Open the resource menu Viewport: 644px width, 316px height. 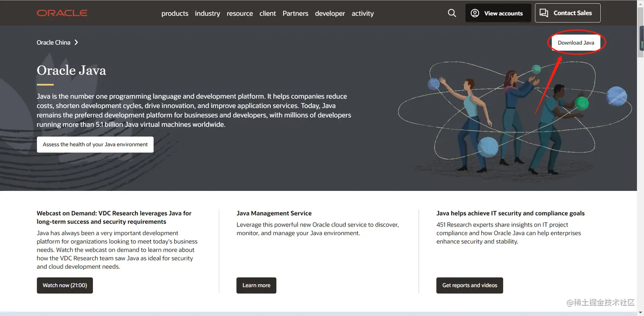click(240, 14)
